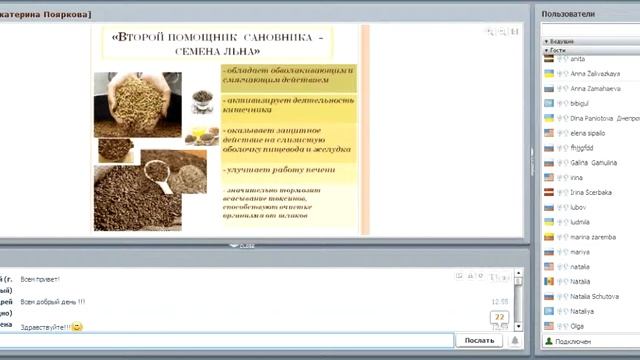The image size is (640, 360).
Task: Click the presentation slide about flax seeds
Action: 230,129
